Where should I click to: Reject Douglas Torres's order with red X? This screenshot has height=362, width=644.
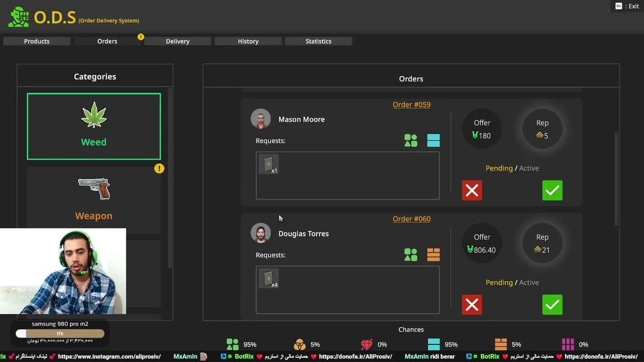click(x=472, y=305)
